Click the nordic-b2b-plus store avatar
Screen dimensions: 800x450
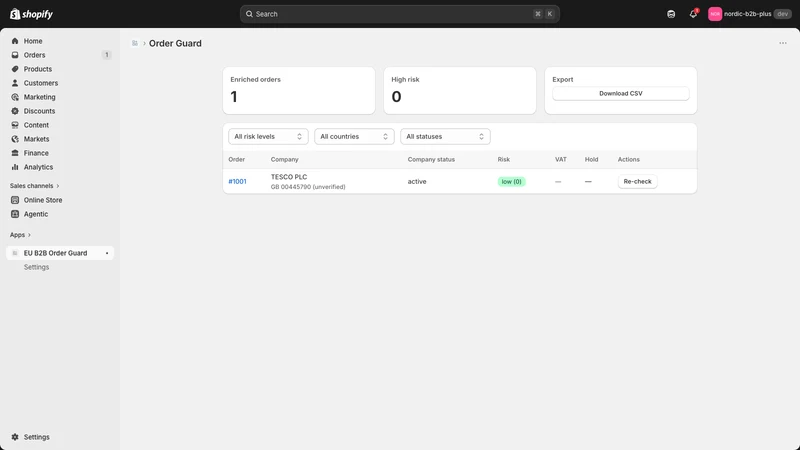coord(715,14)
